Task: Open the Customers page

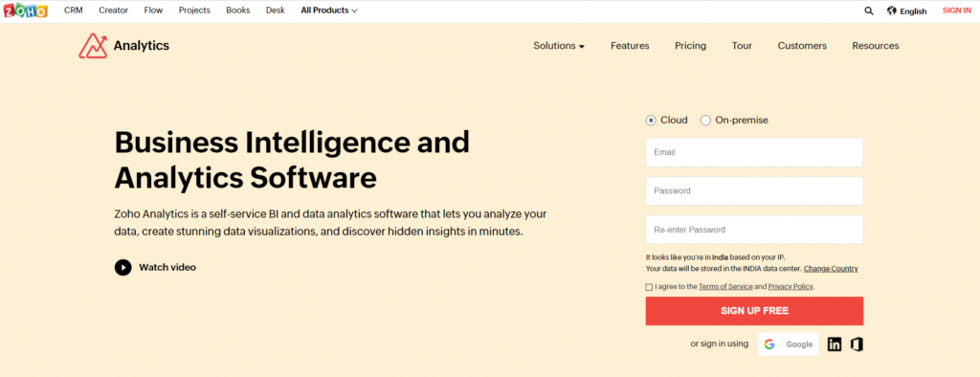Action: tap(802, 46)
